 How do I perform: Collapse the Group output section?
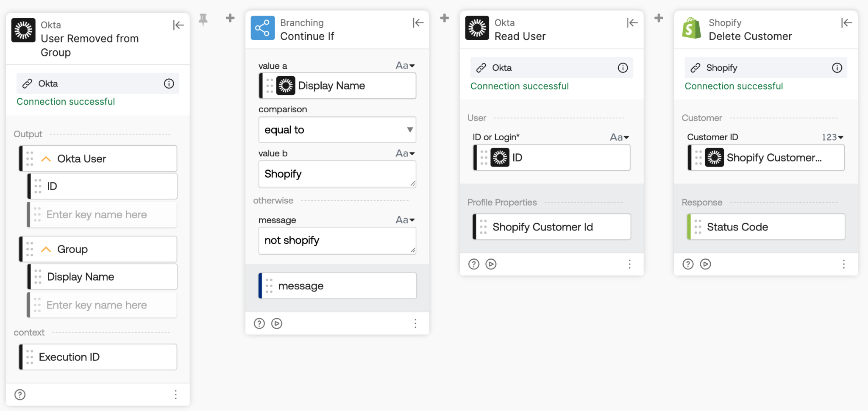[x=46, y=249]
